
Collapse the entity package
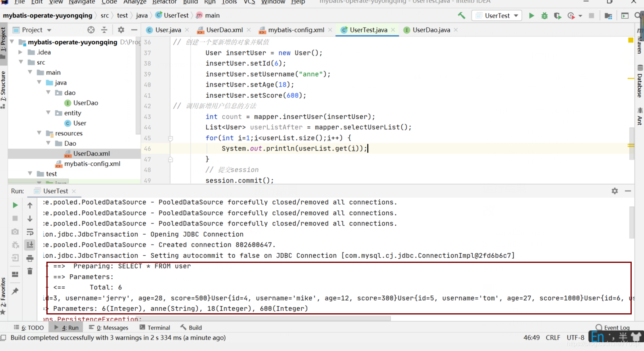click(48, 113)
